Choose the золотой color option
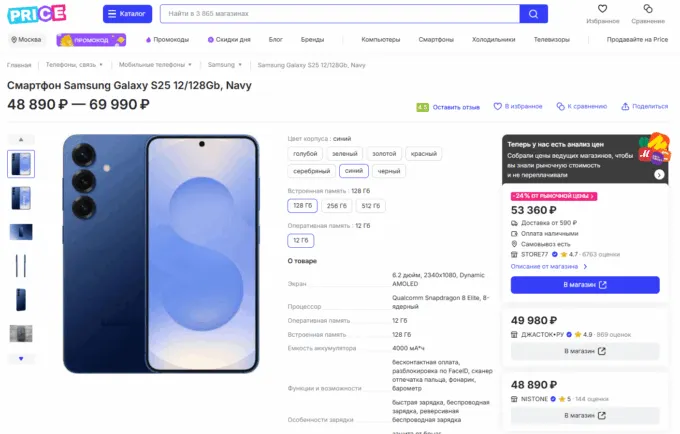This screenshot has height=434, width=680. (384, 154)
